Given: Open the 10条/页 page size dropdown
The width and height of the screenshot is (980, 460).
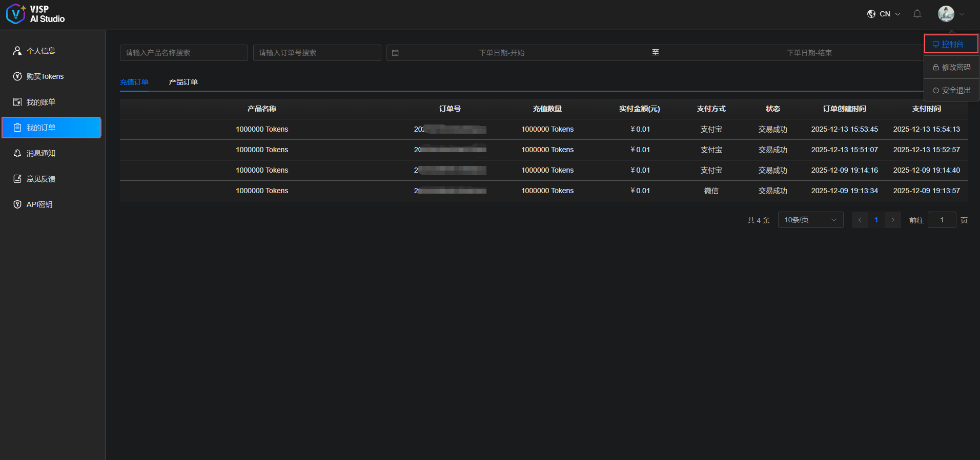Looking at the screenshot, I should [x=810, y=220].
